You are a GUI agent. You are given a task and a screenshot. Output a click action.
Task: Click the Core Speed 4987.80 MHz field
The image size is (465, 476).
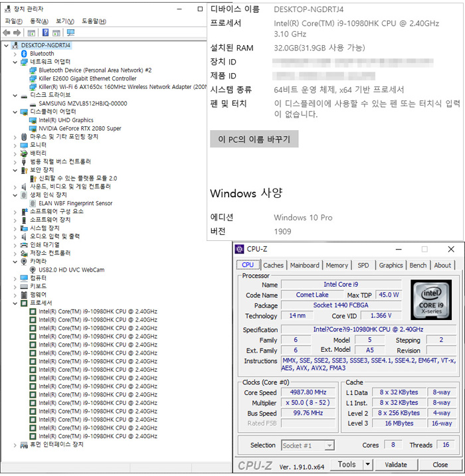(308, 392)
